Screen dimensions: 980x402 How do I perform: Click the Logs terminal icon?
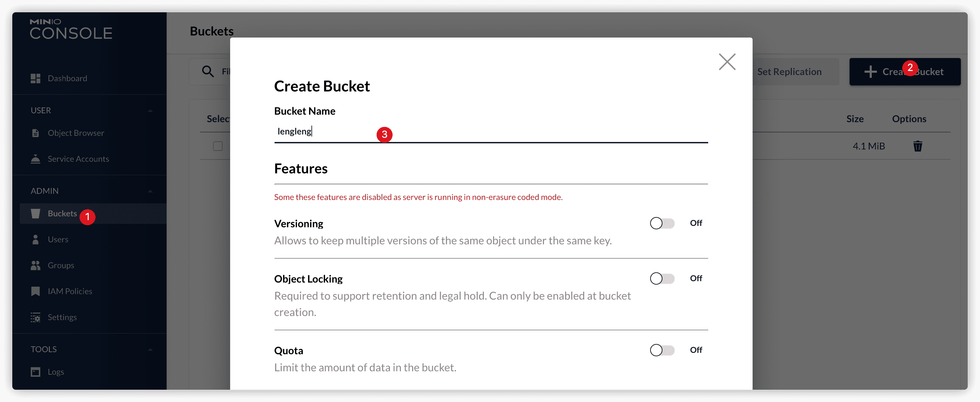point(36,372)
